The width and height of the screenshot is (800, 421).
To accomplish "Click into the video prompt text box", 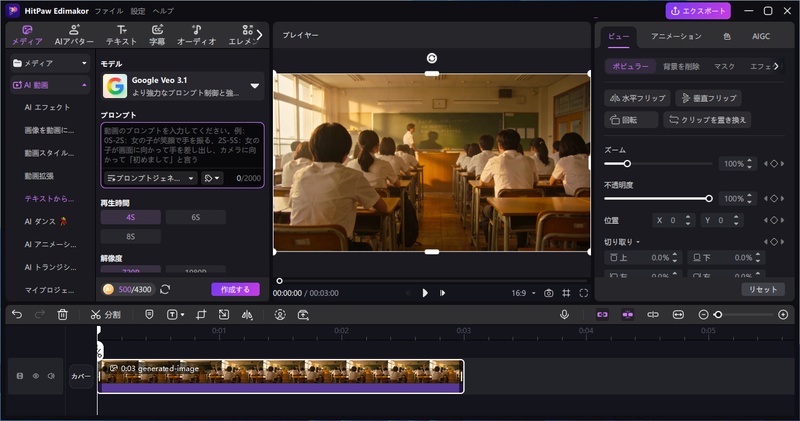I will click(x=183, y=145).
